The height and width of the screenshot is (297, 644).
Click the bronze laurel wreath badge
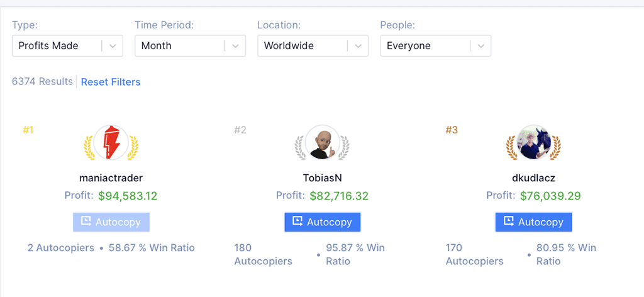[533, 147]
